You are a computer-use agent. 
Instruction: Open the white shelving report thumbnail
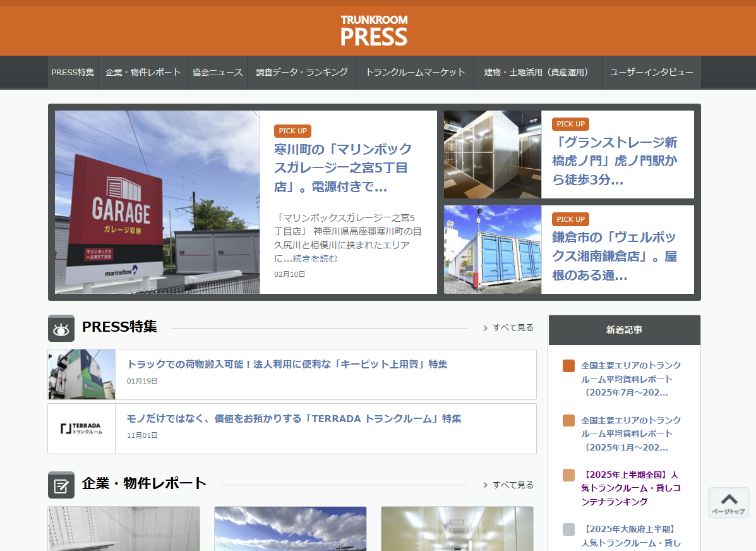point(124,529)
